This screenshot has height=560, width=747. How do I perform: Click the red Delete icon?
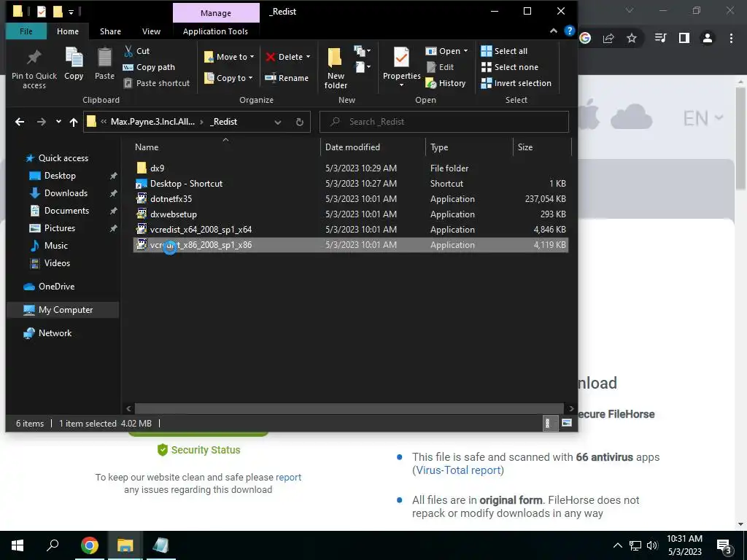click(271, 57)
